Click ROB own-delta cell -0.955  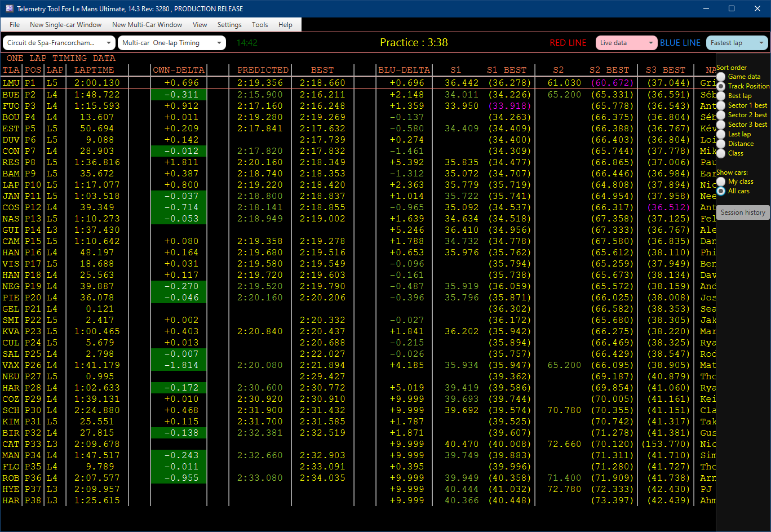[x=179, y=478]
